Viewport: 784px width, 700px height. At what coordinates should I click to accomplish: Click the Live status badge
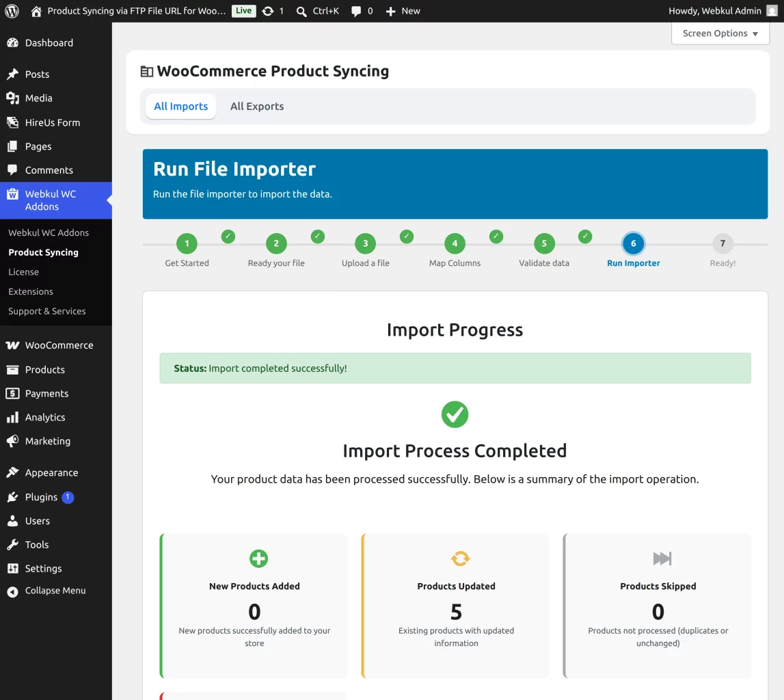pyautogui.click(x=243, y=11)
